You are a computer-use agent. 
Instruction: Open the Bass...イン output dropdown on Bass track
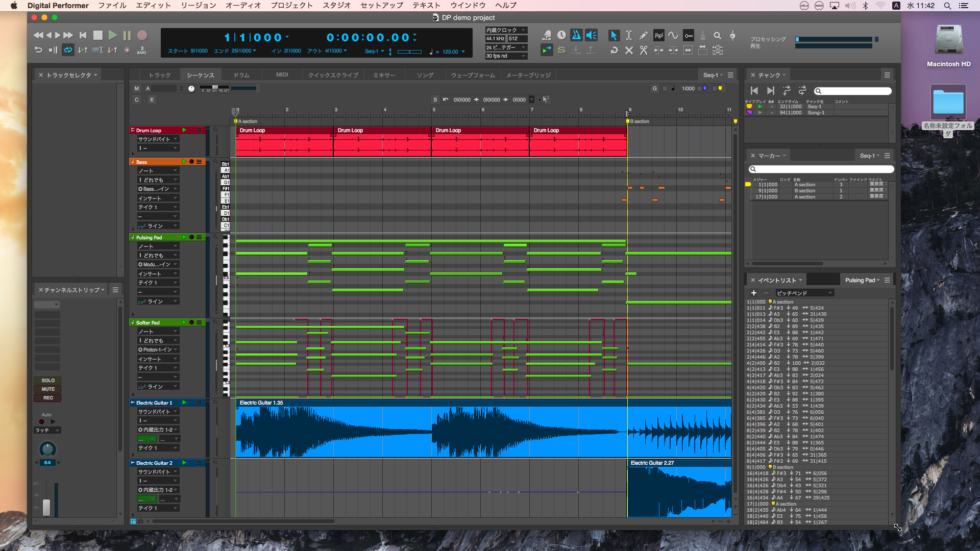(x=158, y=189)
